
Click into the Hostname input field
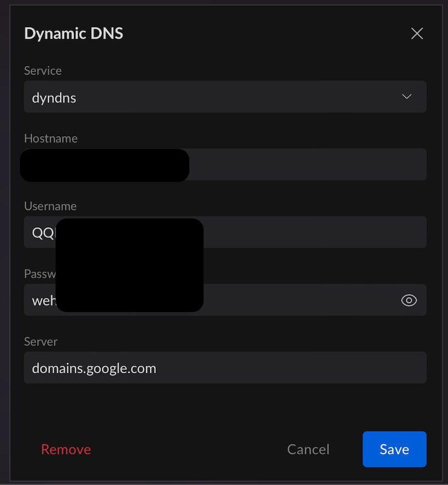(307, 165)
